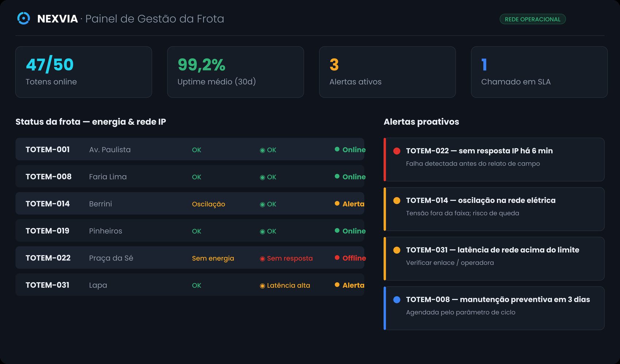Open alert TOTEM-031 latência de rede
The image size is (620, 364).
494,259
